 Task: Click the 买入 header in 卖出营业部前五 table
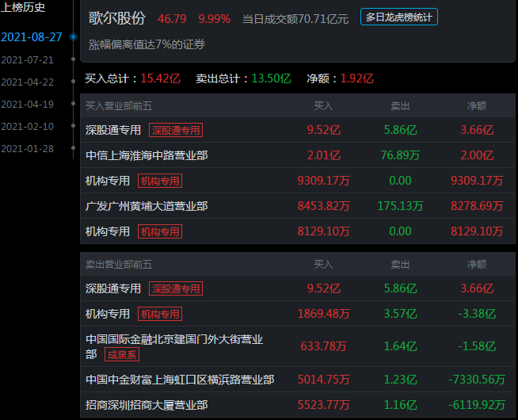(x=323, y=264)
